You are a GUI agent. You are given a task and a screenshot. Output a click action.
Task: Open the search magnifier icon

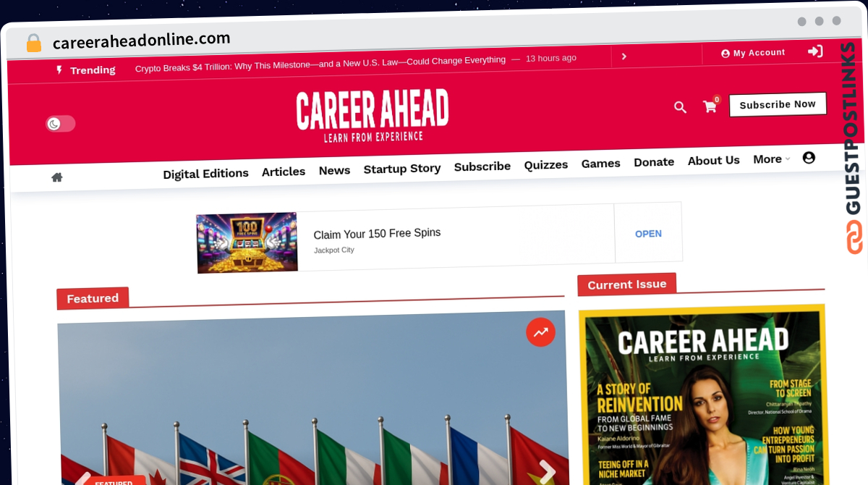680,107
